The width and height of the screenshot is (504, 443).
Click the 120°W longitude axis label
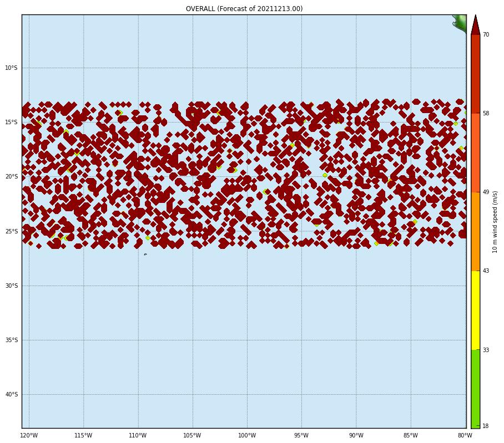coord(29,435)
